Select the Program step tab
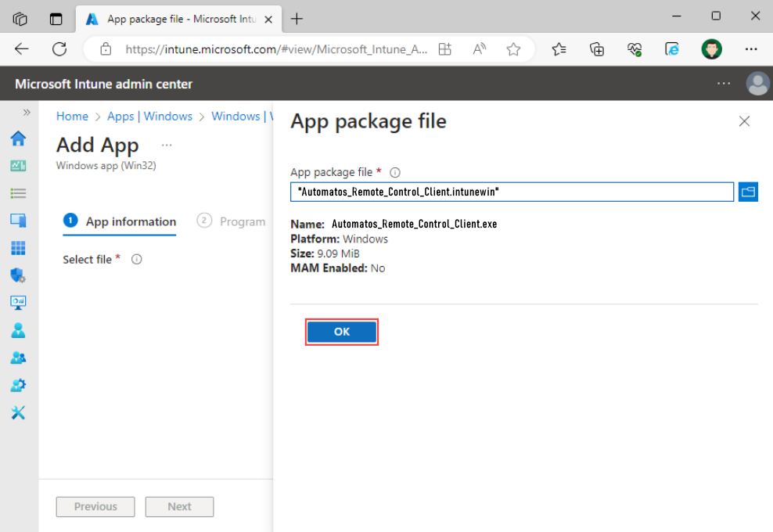Screen dimensions: 773x532 click(232, 221)
